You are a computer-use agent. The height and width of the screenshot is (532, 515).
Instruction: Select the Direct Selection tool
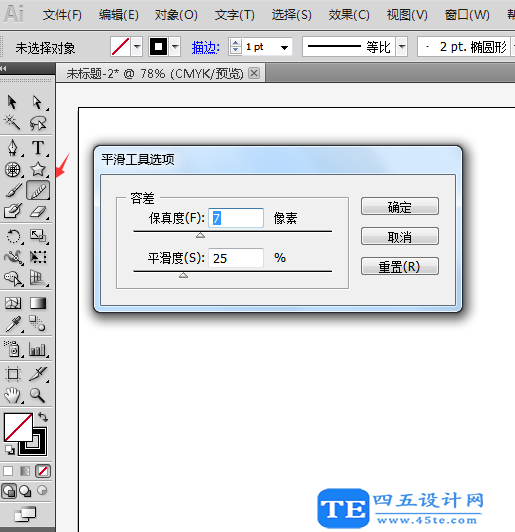click(37, 102)
